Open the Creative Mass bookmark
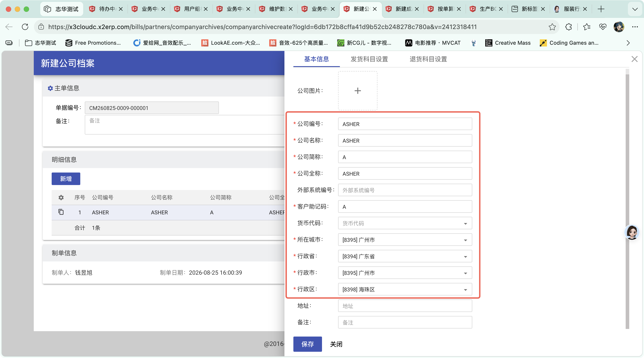This screenshot has width=644, height=358. (x=508, y=43)
